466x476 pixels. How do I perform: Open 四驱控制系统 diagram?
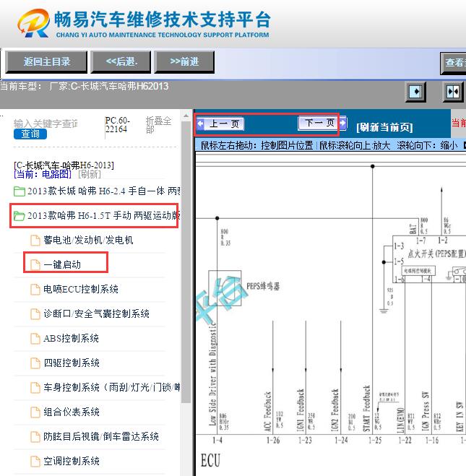click(72, 363)
